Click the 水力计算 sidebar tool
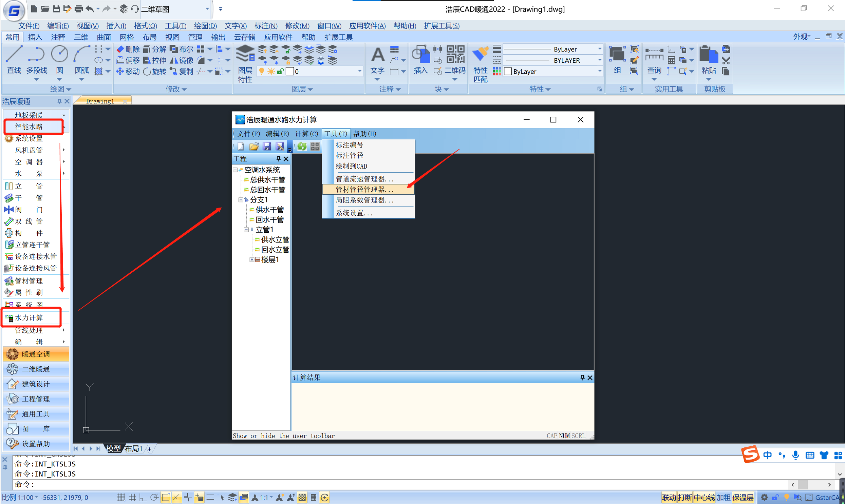845x504 pixels. (x=29, y=317)
